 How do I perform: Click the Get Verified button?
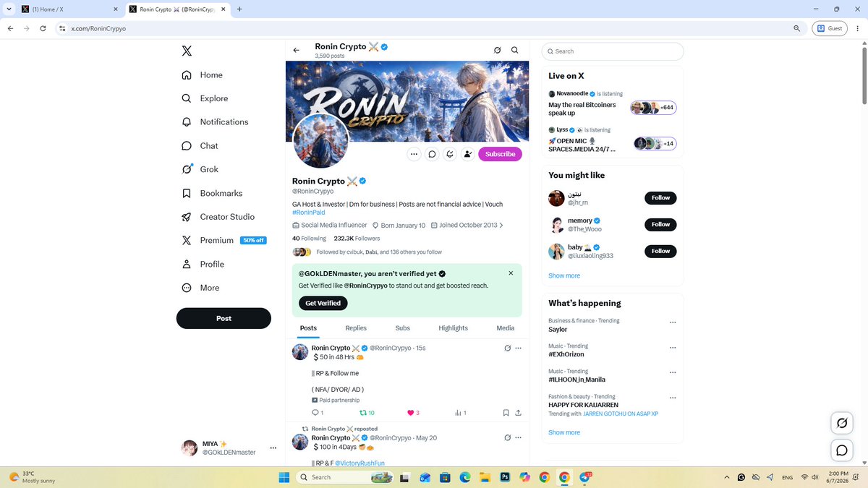[x=323, y=303]
